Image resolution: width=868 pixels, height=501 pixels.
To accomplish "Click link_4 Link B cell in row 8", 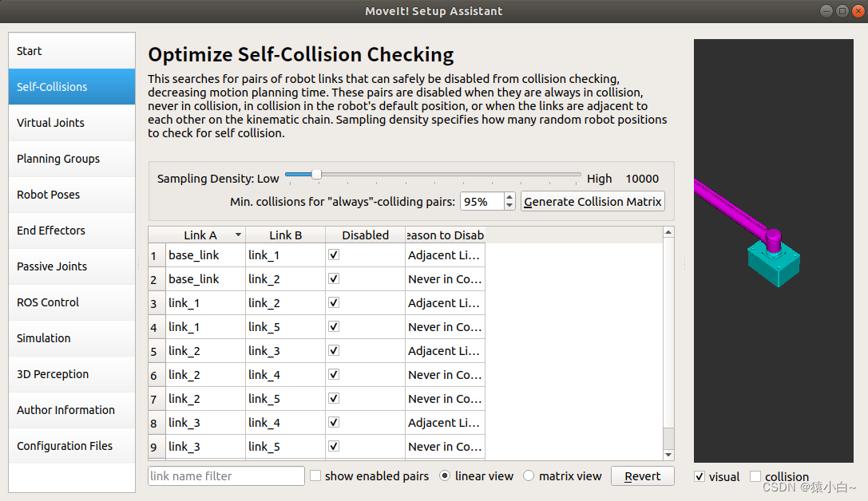I will point(286,423).
